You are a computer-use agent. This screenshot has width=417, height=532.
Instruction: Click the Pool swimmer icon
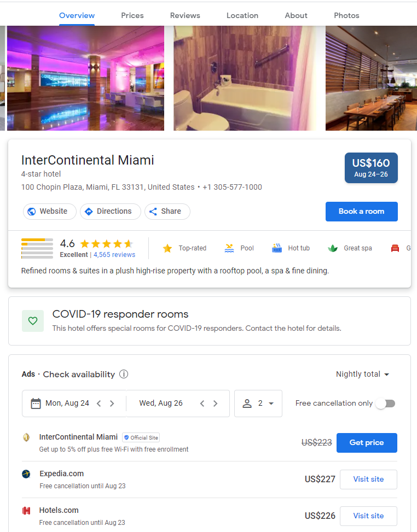(229, 248)
